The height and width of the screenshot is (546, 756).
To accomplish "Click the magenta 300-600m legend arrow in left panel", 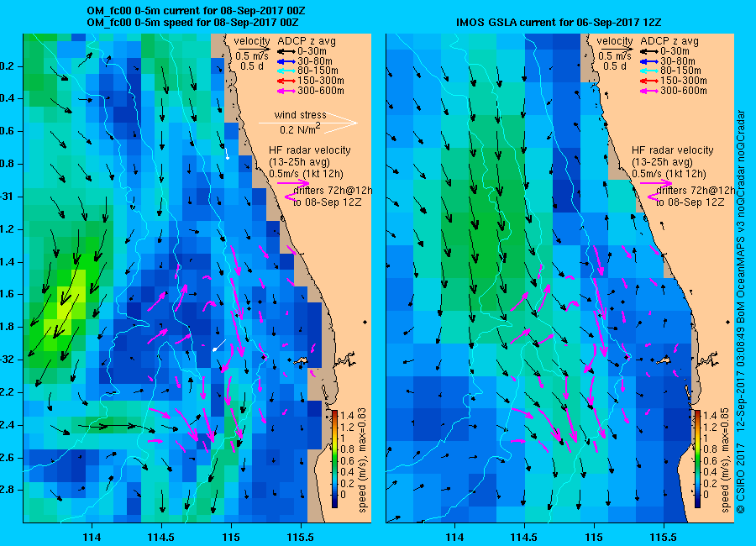I will [x=286, y=91].
